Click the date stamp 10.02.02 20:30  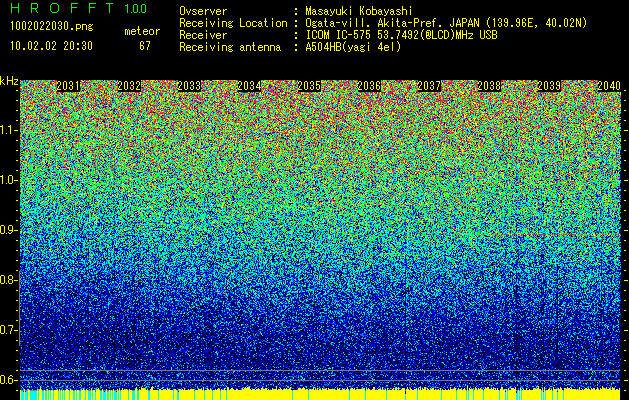pyautogui.click(x=51, y=46)
